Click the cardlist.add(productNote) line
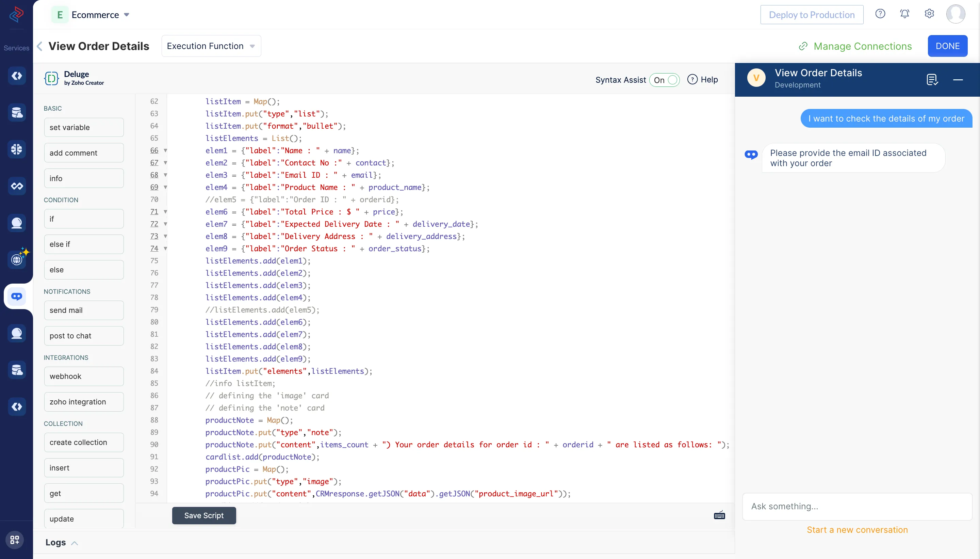The image size is (980, 559). pyautogui.click(x=262, y=457)
